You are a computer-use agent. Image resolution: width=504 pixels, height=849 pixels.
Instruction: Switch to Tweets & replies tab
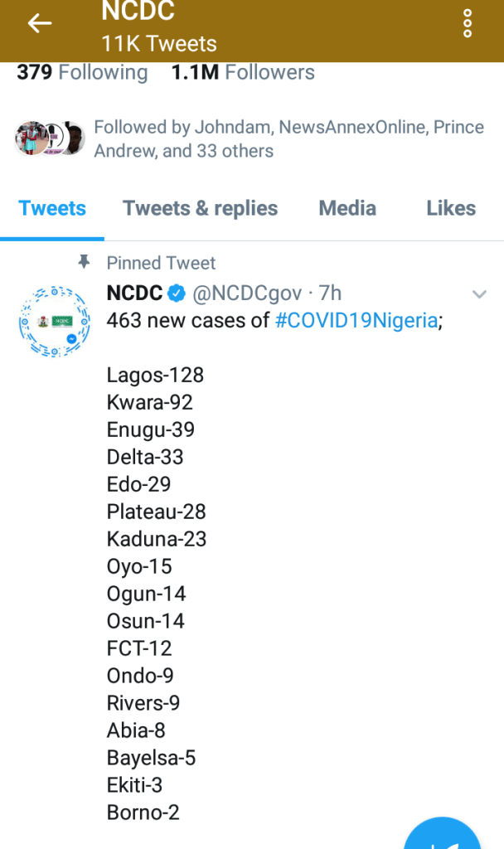pyautogui.click(x=201, y=208)
